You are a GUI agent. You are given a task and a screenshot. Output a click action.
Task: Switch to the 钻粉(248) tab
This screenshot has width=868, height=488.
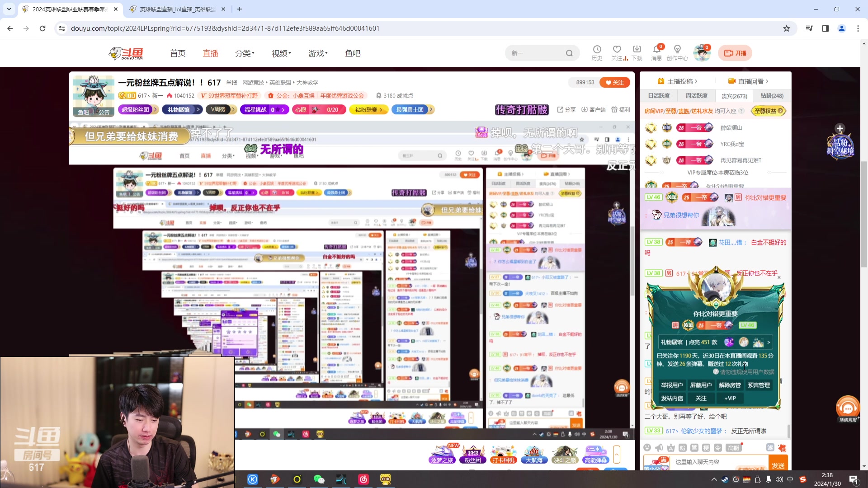pyautogui.click(x=772, y=96)
